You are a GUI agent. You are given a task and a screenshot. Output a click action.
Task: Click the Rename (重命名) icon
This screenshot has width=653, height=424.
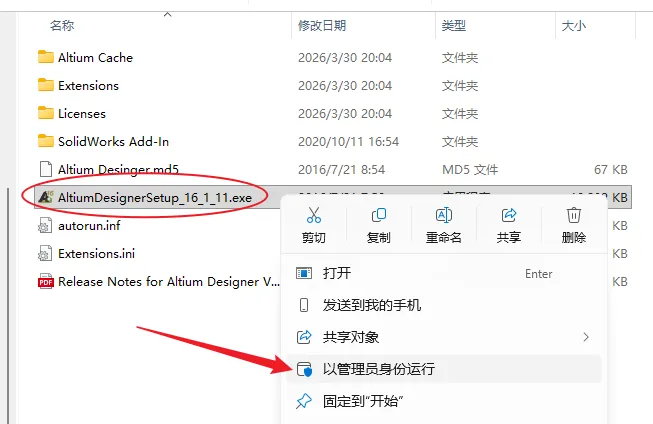[444, 215]
